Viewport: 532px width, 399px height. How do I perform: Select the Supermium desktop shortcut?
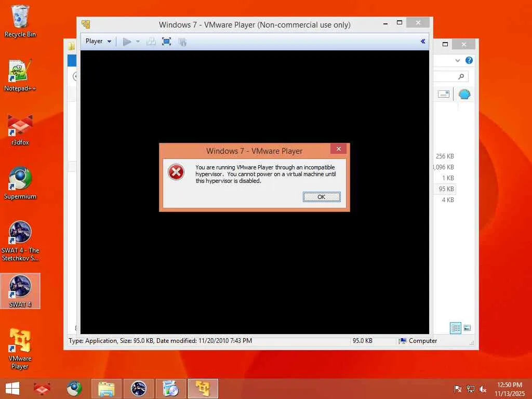(x=20, y=183)
